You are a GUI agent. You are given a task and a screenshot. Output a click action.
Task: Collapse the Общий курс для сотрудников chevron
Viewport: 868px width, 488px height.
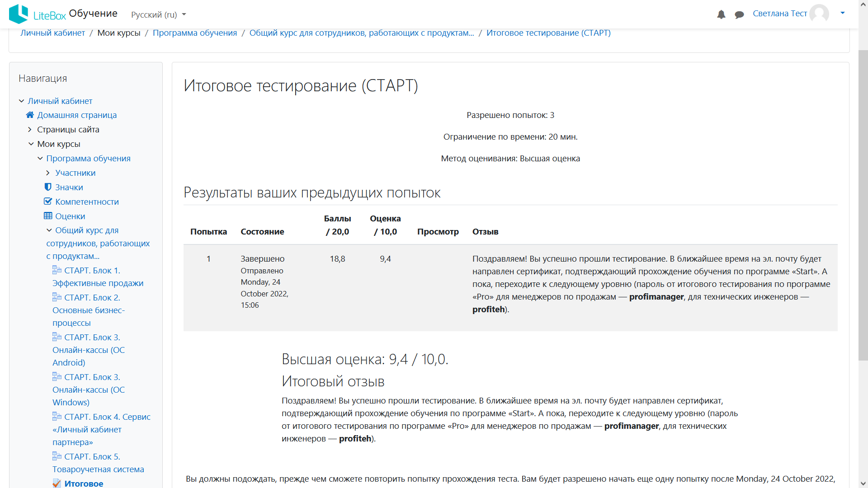(49, 230)
